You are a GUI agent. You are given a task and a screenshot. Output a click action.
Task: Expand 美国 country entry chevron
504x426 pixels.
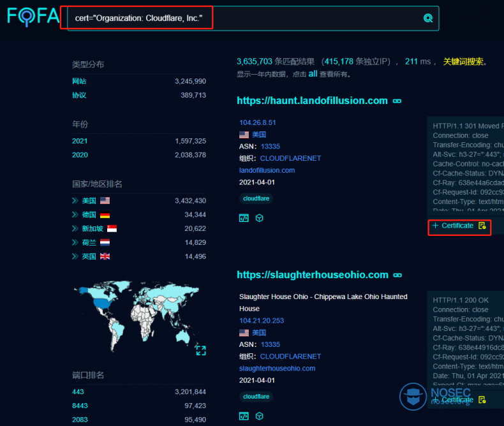coord(75,201)
